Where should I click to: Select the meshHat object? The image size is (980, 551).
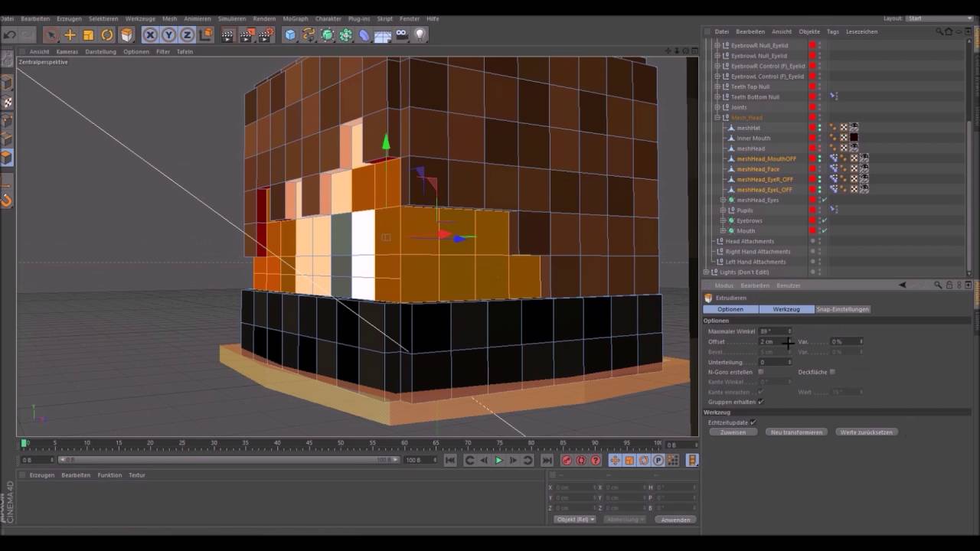[748, 128]
